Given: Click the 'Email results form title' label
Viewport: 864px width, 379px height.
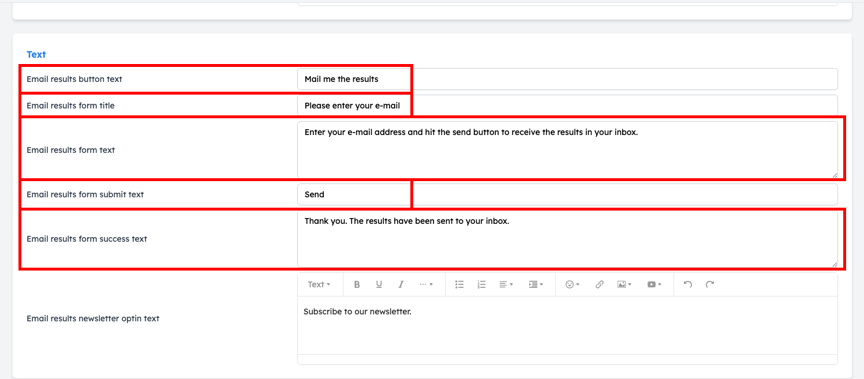Looking at the screenshot, I should click(x=71, y=105).
